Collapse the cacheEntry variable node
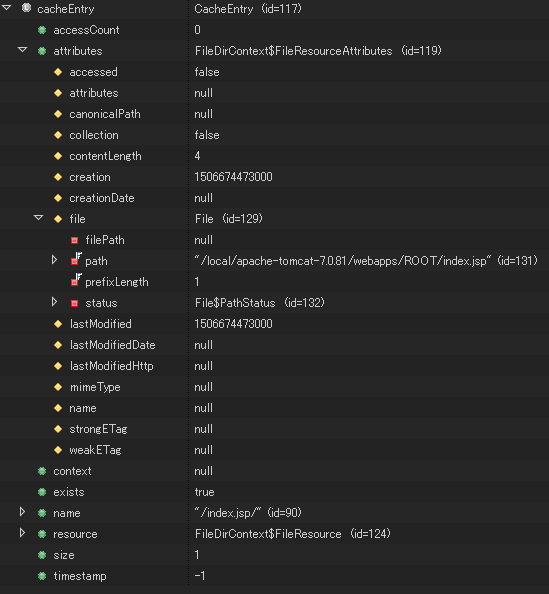Screen dimensions: 549x594 coord(6,8)
